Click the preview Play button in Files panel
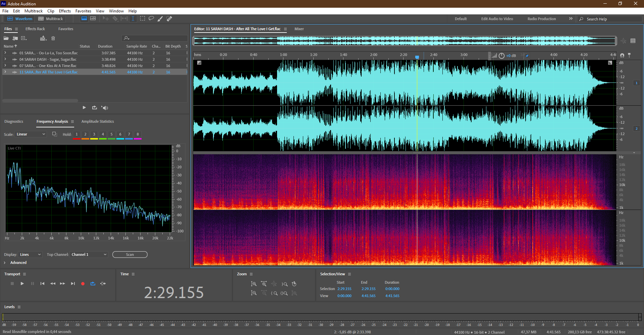Viewport: 644px width, 335px height. coord(84,108)
